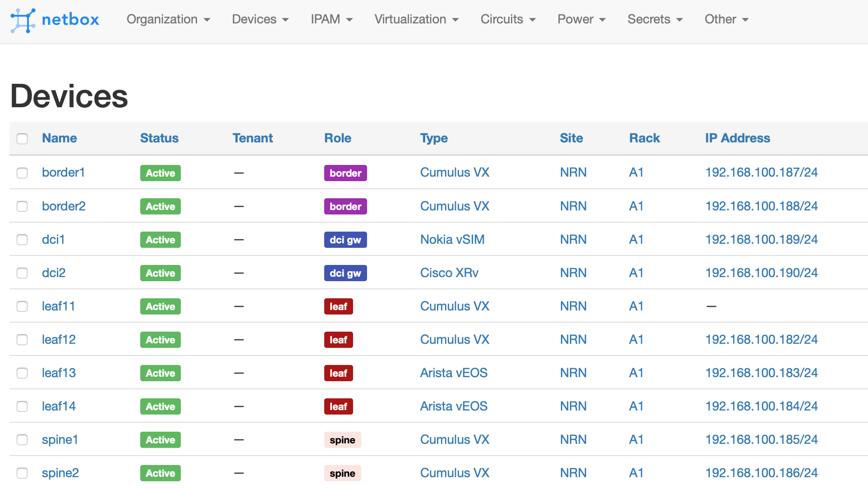
Task: Tick the leaf12 checkbox
Action: click(22, 339)
